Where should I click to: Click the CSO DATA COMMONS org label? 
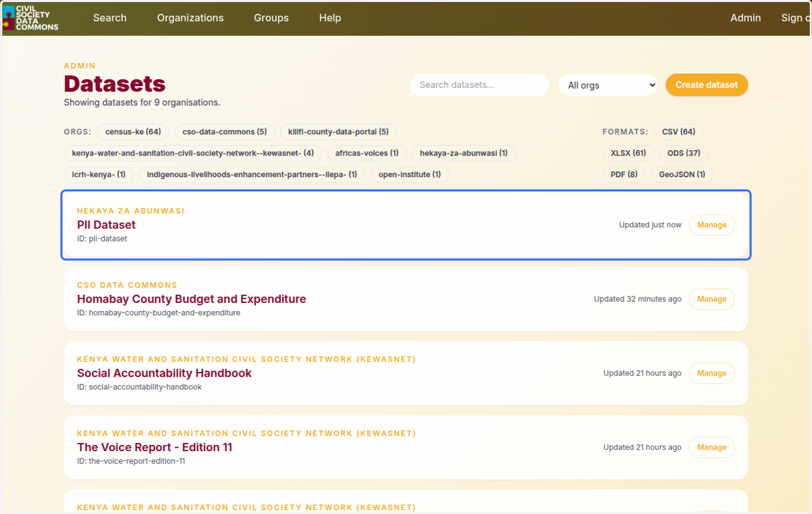(x=127, y=285)
